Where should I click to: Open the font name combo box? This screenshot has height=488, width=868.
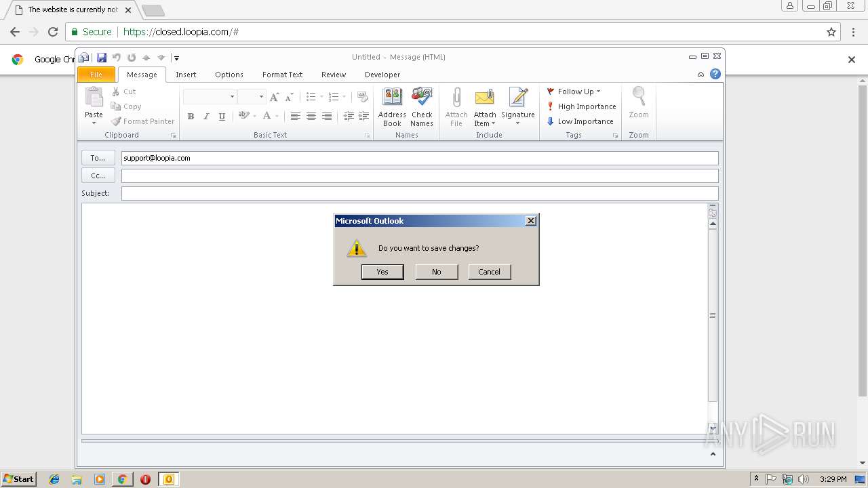coord(210,97)
